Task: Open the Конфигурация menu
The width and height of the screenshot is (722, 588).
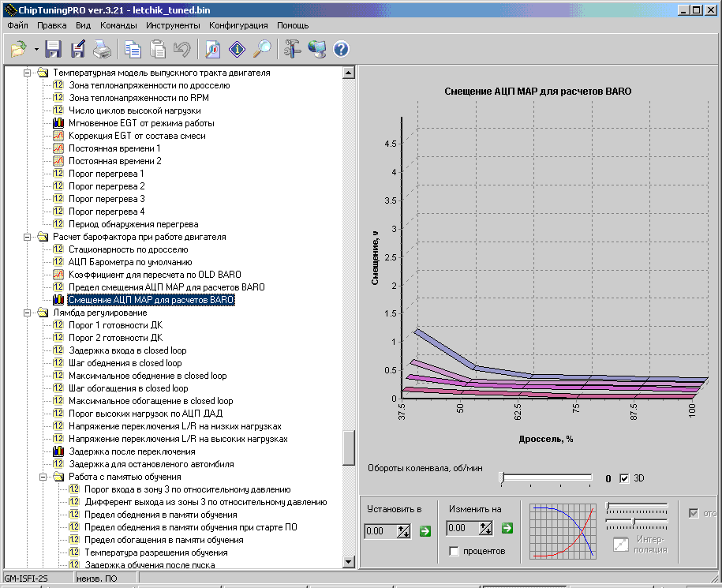Action: point(238,25)
